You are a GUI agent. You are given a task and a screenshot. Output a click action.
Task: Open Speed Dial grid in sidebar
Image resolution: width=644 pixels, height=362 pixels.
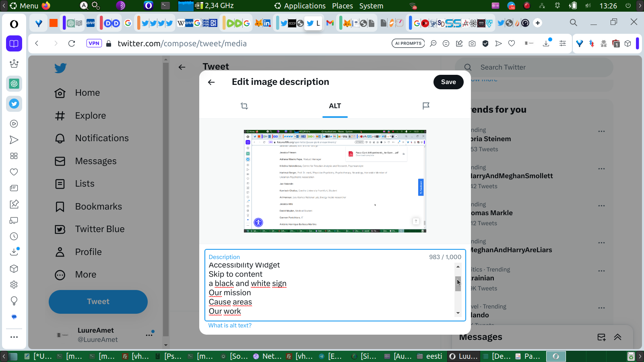(14, 156)
